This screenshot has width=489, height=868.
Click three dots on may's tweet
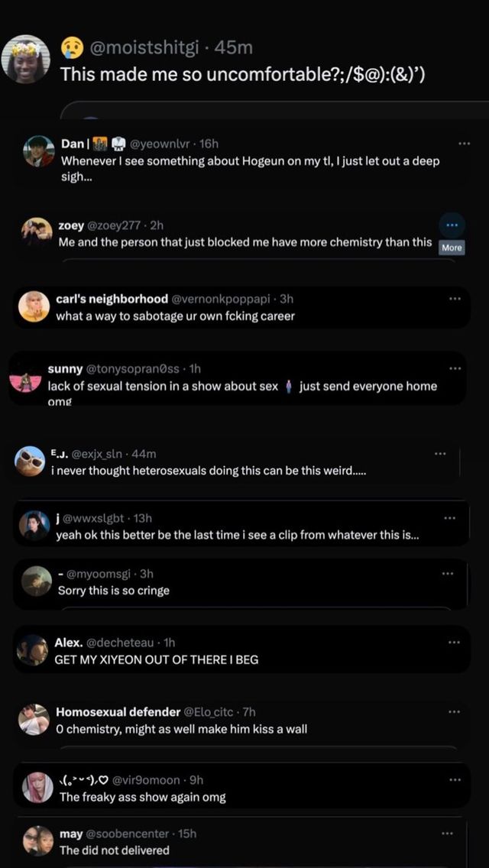pos(448,834)
